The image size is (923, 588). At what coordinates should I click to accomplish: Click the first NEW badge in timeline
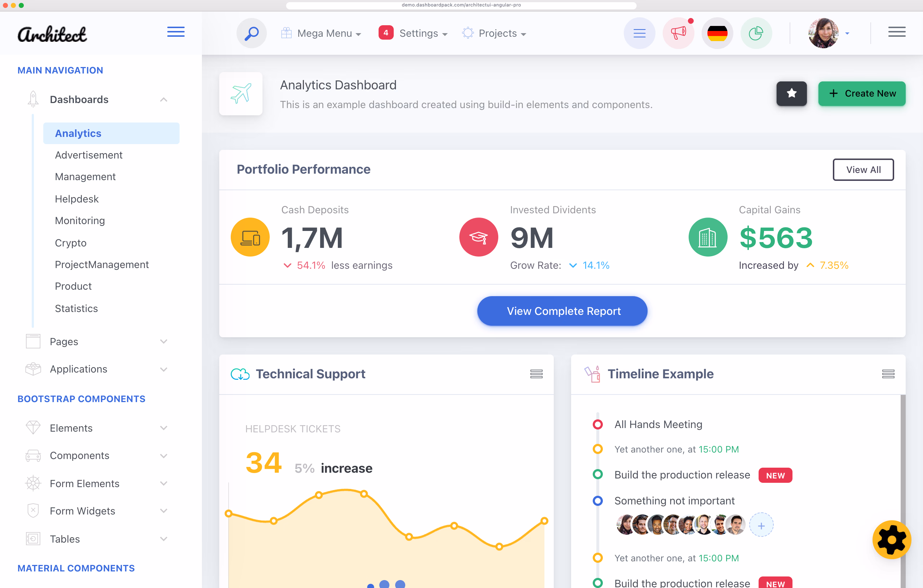(x=775, y=475)
